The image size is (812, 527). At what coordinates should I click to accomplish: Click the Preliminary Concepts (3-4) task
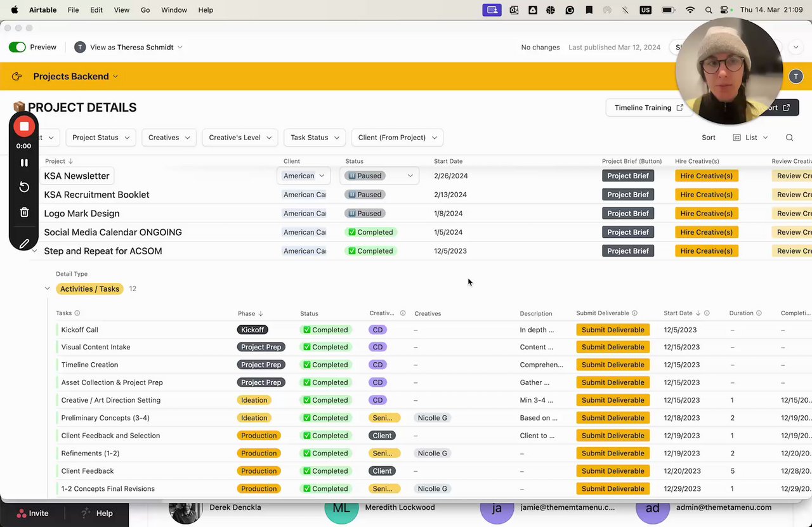pyautogui.click(x=105, y=418)
